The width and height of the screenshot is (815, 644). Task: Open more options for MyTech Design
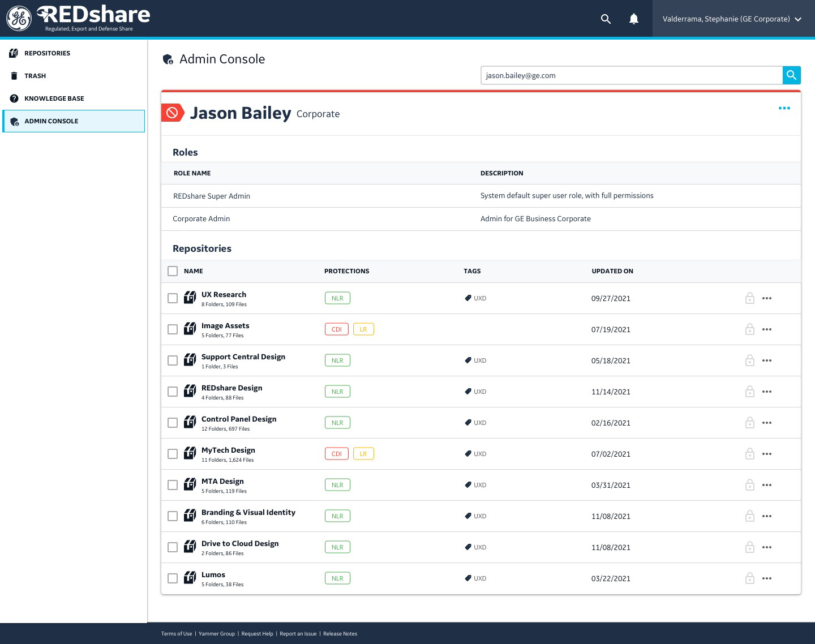click(x=767, y=454)
